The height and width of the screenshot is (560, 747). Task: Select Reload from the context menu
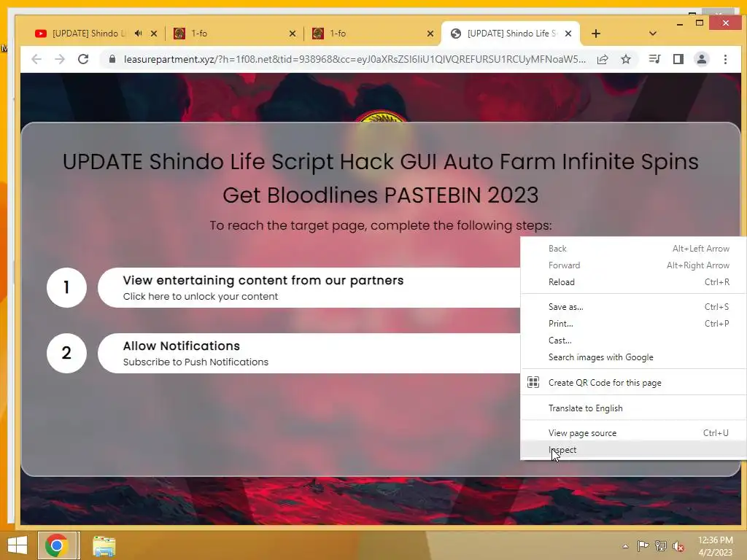(x=633, y=282)
